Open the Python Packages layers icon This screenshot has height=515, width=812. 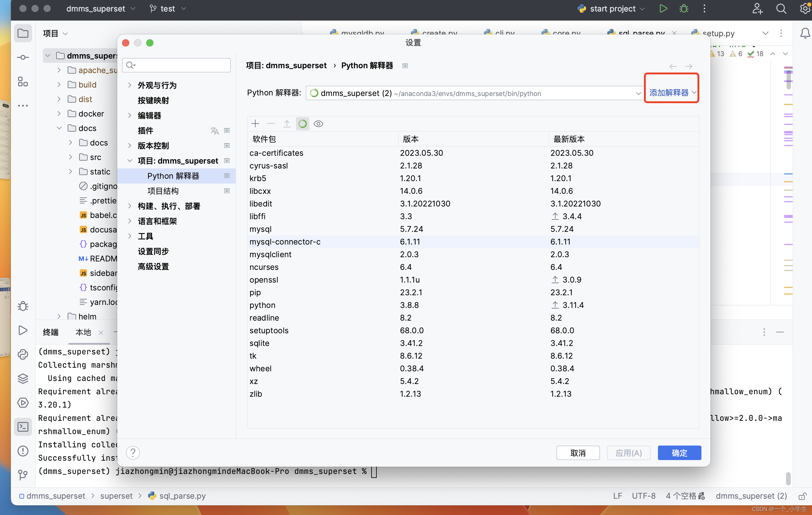coord(23,379)
